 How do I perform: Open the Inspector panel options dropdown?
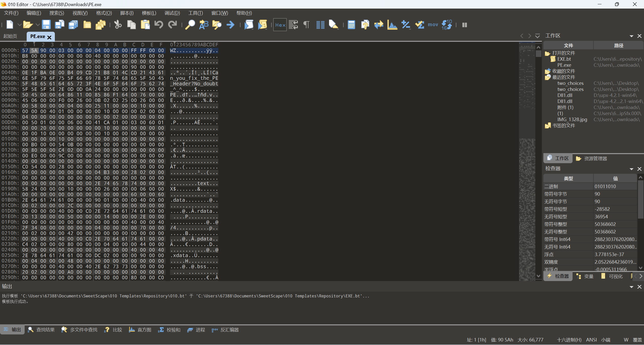[631, 169]
